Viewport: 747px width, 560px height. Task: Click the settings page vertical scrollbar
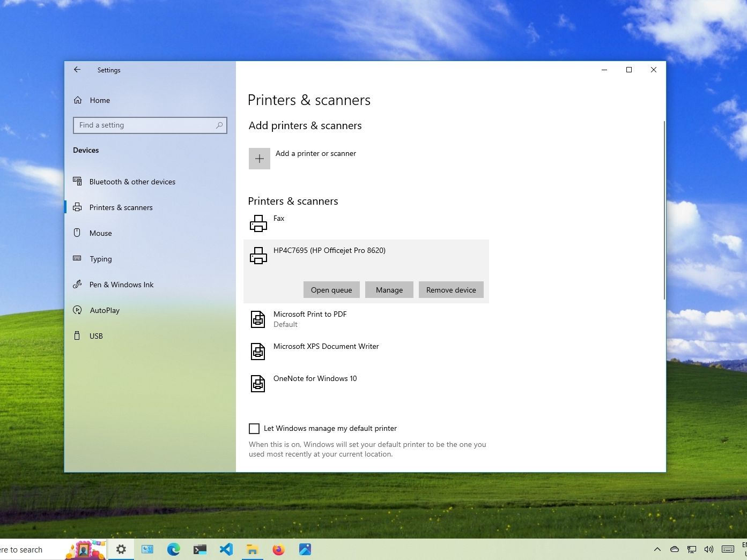pyautogui.click(x=664, y=209)
